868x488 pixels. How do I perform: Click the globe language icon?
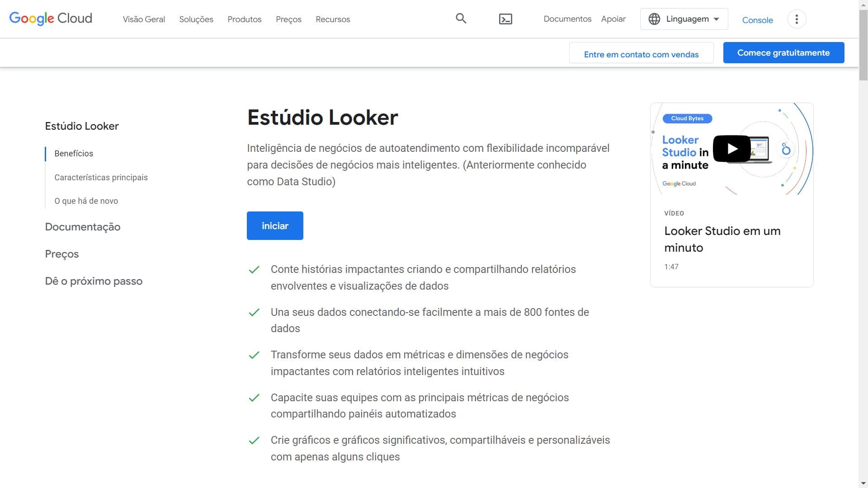coord(654,19)
